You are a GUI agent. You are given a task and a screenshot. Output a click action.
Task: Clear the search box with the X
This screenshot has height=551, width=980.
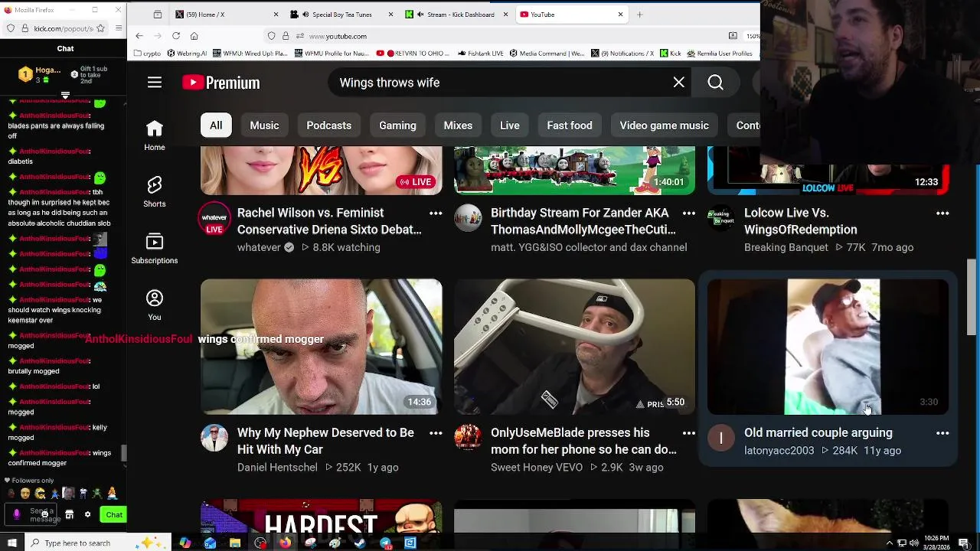point(678,83)
